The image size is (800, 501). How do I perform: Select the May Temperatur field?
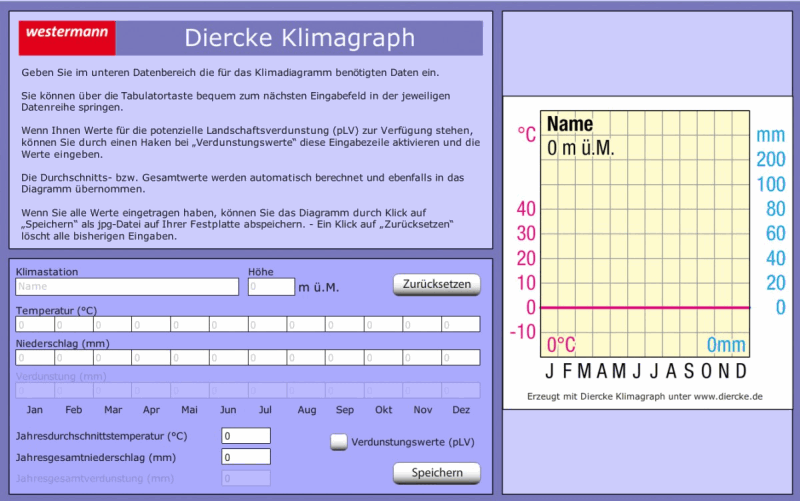tap(190, 324)
